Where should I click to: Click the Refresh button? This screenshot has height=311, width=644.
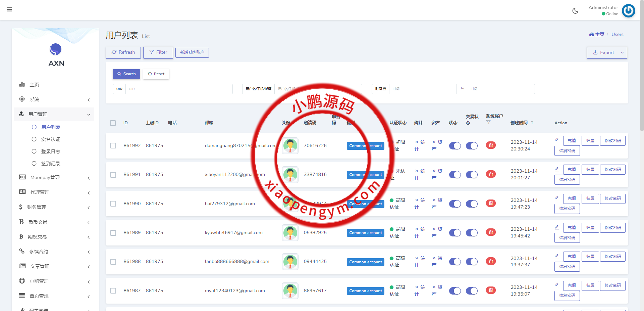click(123, 52)
